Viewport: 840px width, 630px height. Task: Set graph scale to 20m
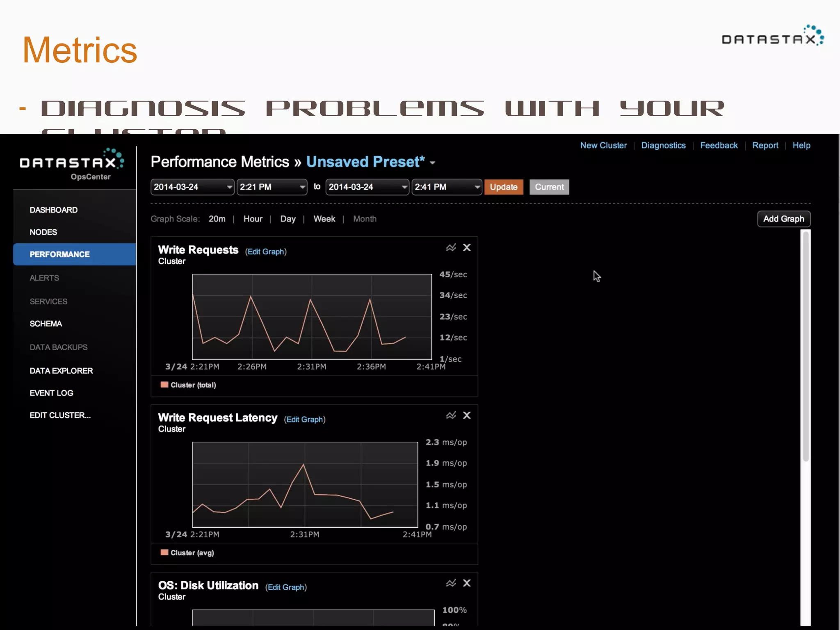tap(217, 219)
